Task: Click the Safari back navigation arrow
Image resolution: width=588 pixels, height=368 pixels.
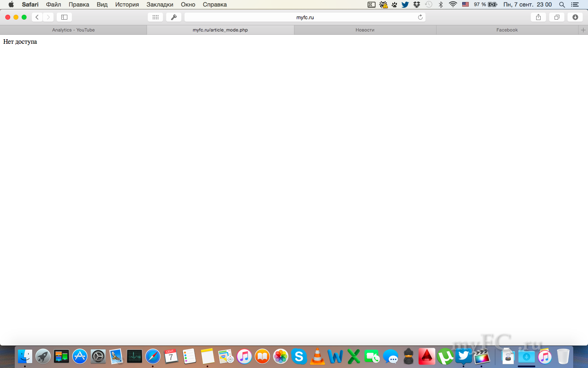Action: [x=37, y=17]
